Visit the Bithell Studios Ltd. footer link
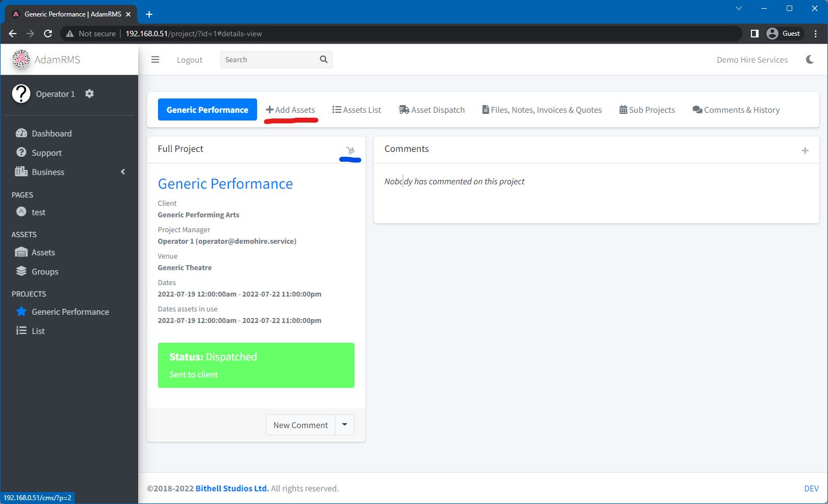 tap(232, 488)
